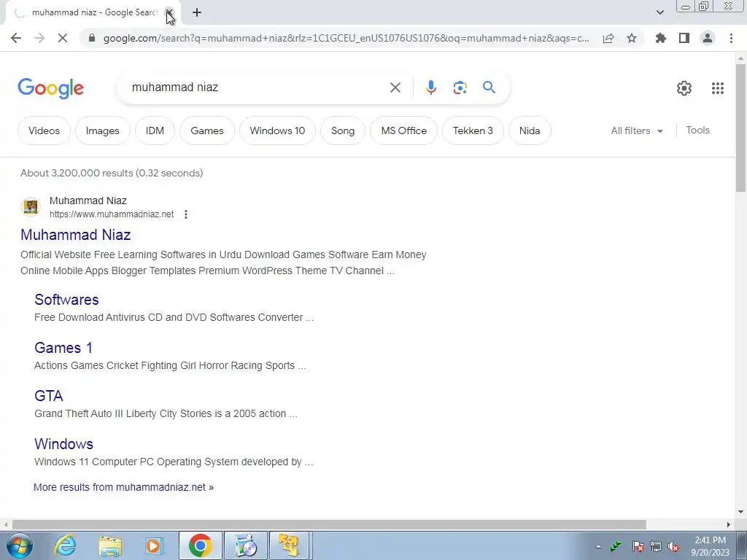
Task: Select the Games filter chip
Action: click(206, 131)
